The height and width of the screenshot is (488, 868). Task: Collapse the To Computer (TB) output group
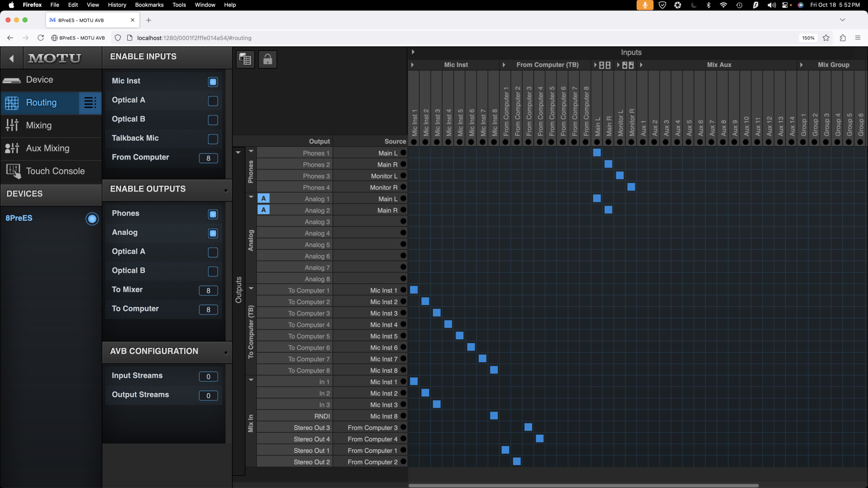[x=251, y=288]
